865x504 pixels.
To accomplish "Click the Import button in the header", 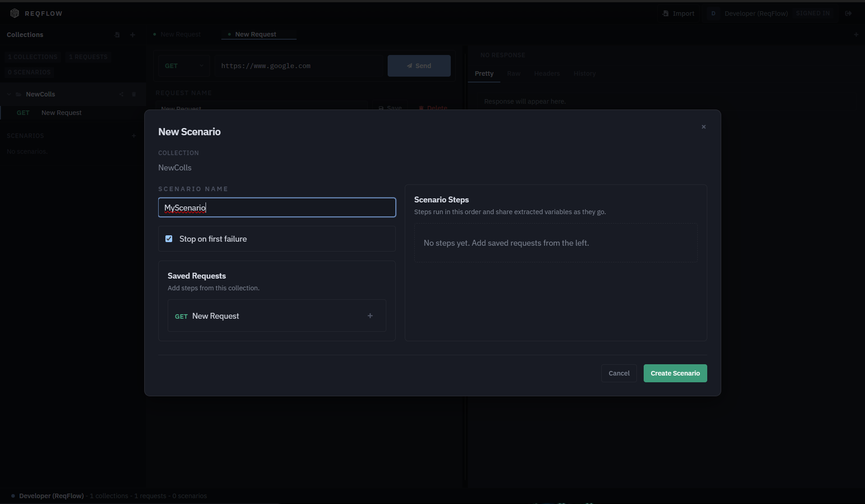I will [678, 13].
